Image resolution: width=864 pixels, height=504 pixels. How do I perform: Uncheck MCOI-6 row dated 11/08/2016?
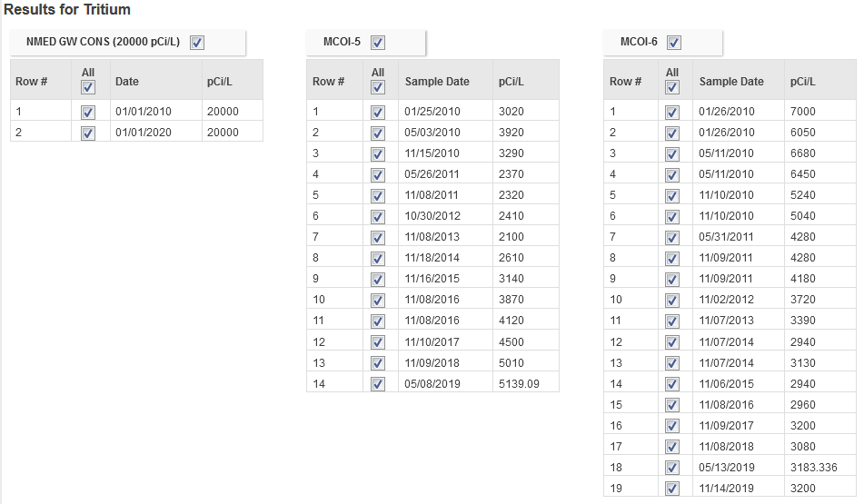672,405
